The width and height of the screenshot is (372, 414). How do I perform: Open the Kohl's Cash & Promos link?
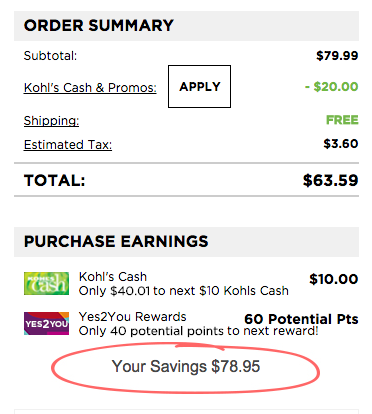coord(90,88)
